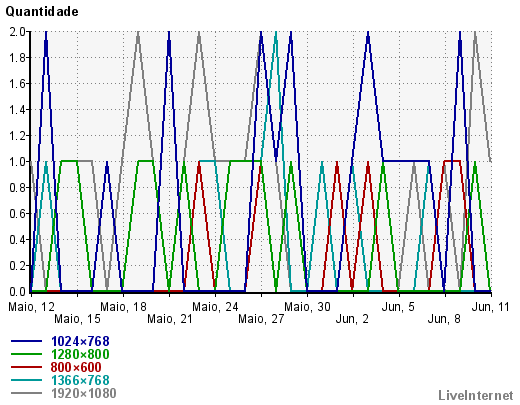
Task: Click the Maio, 24 date label
Action: point(215,307)
